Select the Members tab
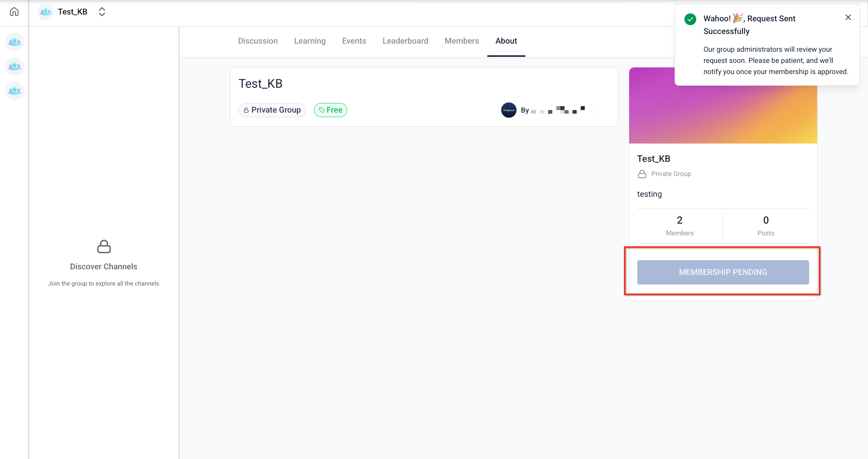The height and width of the screenshot is (459, 868). (461, 41)
